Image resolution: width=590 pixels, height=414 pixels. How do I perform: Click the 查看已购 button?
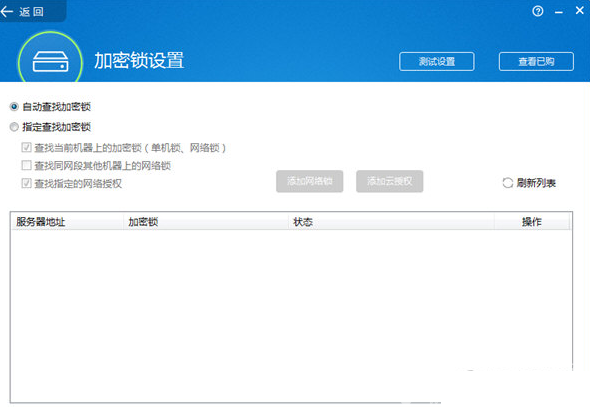pyautogui.click(x=536, y=61)
